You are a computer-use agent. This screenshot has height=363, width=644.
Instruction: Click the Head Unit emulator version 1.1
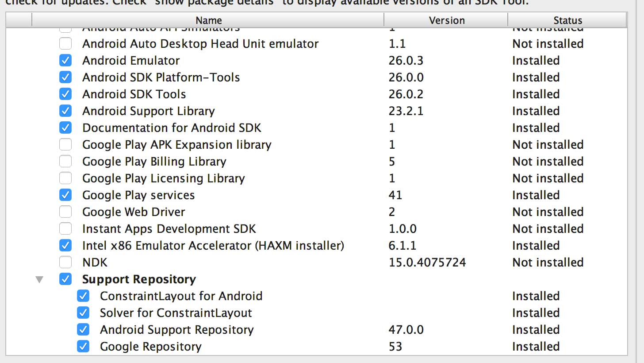(397, 44)
